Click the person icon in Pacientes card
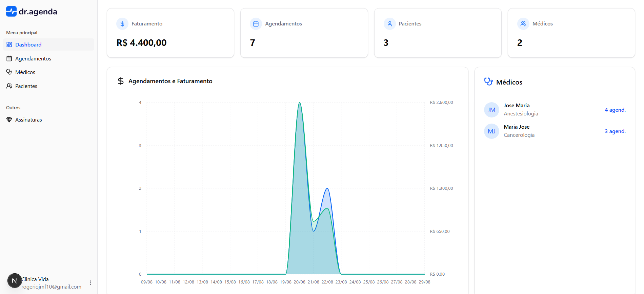Image resolution: width=644 pixels, height=294 pixels. click(x=389, y=24)
